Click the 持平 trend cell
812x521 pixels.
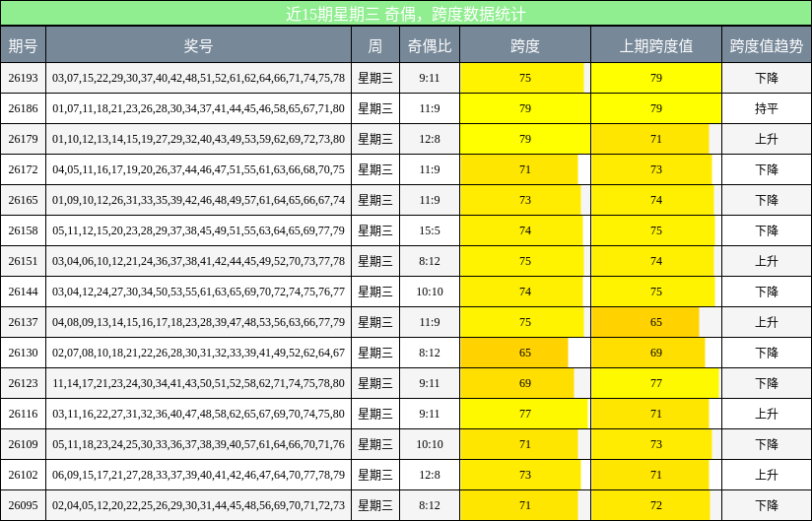point(767,108)
